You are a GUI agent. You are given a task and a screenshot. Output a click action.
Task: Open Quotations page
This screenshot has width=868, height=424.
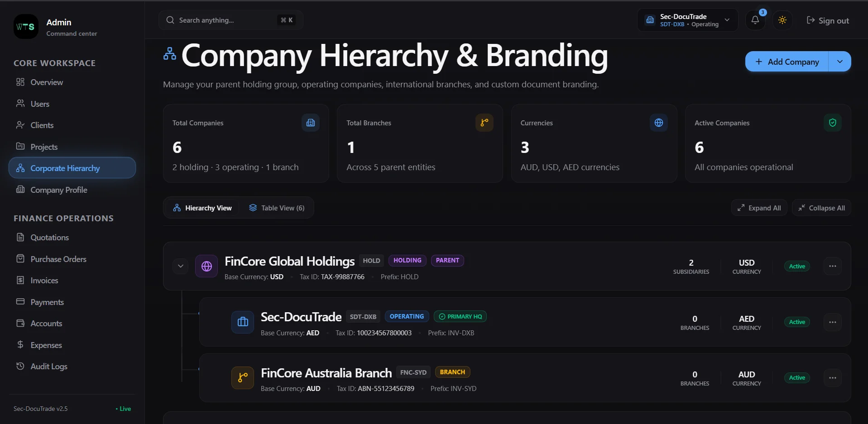[72, 238]
